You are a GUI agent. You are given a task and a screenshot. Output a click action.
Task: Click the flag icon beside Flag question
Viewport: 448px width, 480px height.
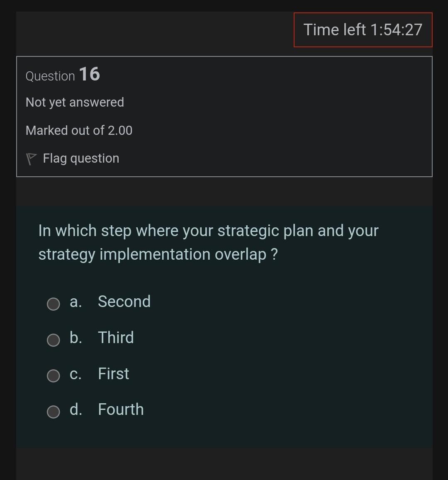point(31,158)
